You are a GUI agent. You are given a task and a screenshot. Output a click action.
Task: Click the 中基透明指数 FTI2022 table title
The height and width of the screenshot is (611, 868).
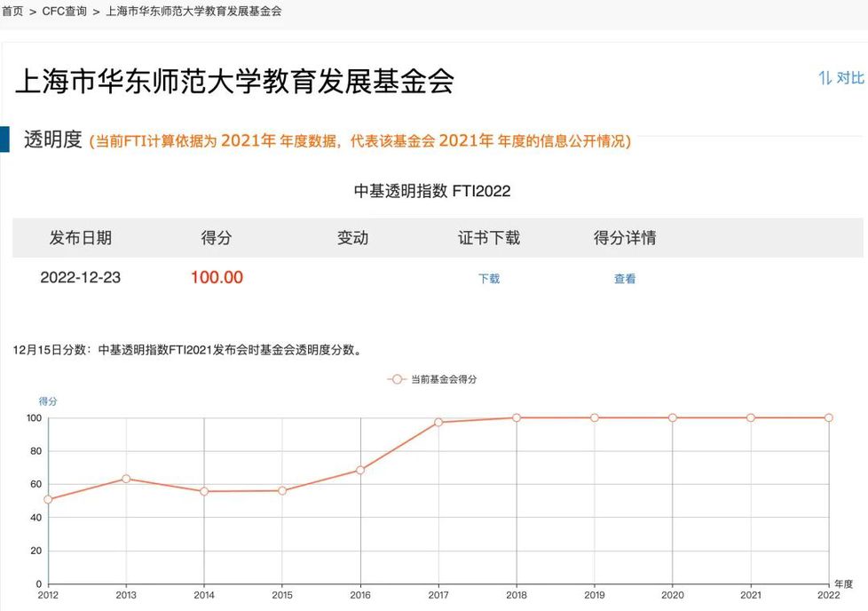click(432, 191)
